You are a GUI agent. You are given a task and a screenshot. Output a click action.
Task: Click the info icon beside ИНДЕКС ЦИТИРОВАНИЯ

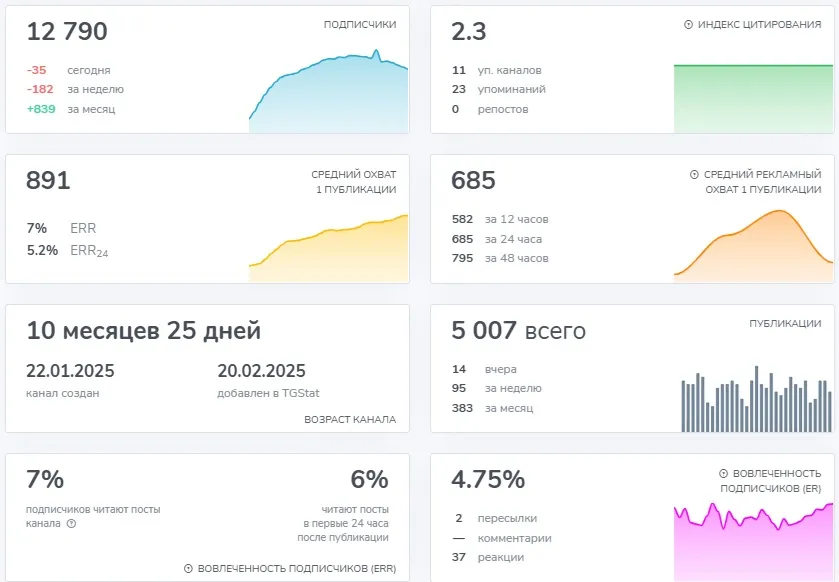(688, 25)
